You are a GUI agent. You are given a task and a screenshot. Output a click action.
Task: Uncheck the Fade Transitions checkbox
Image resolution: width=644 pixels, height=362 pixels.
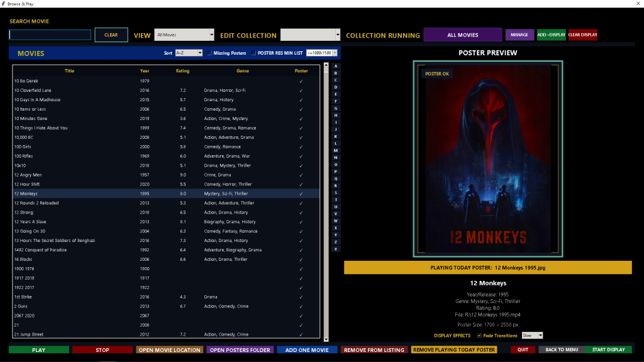click(479, 336)
